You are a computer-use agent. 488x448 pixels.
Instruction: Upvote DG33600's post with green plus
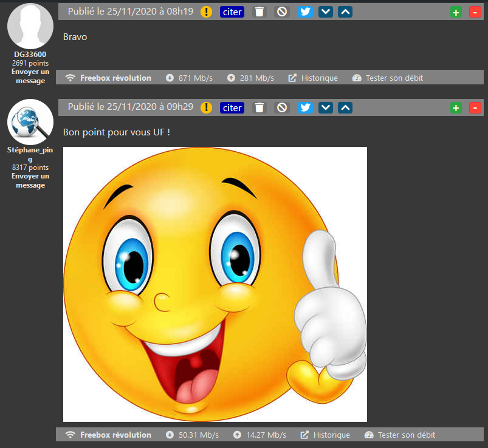[x=456, y=12]
